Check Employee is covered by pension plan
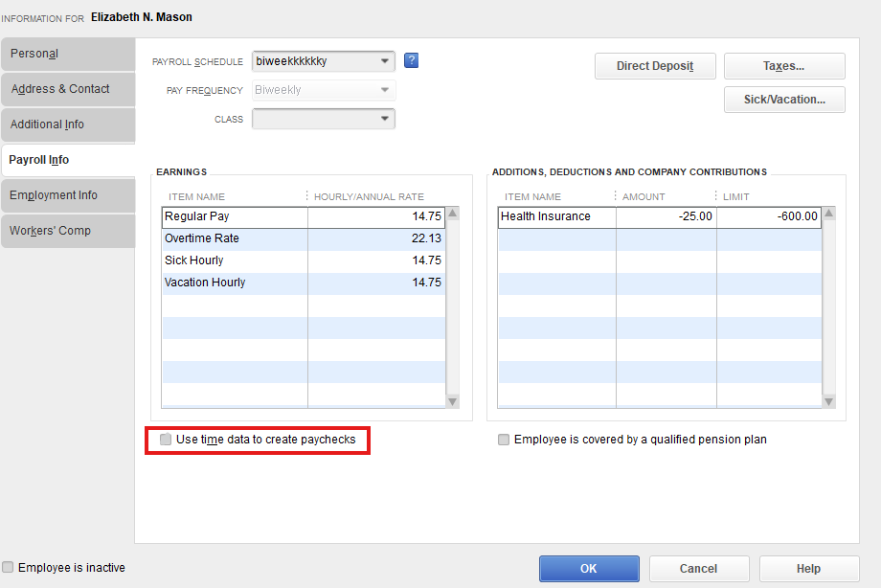Viewport: 881px width, 588px height. [x=504, y=440]
